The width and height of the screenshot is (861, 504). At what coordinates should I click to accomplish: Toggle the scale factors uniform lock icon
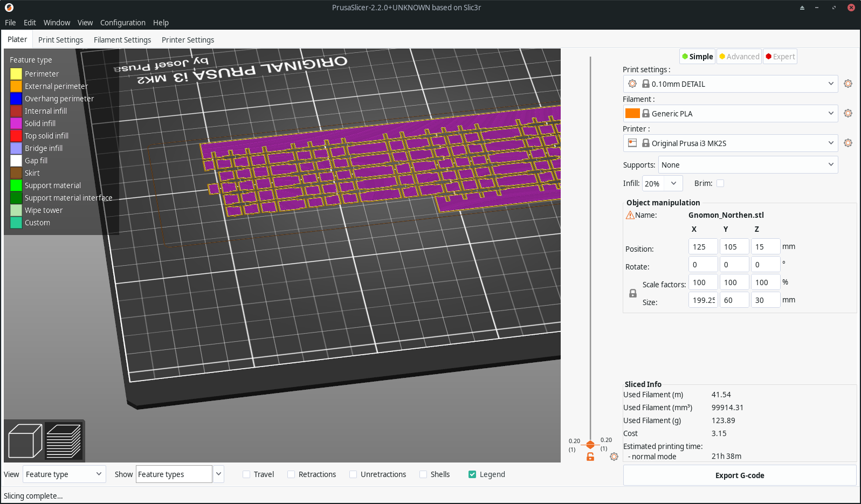[x=633, y=293]
